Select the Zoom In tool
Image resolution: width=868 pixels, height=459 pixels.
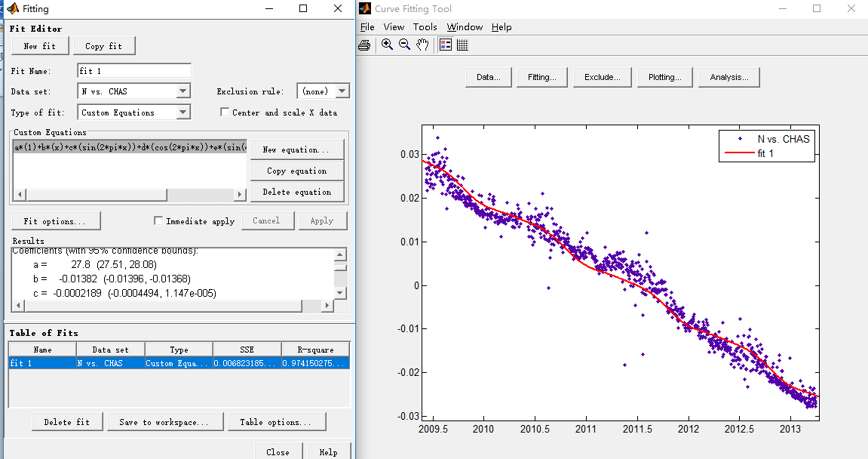tap(387, 45)
